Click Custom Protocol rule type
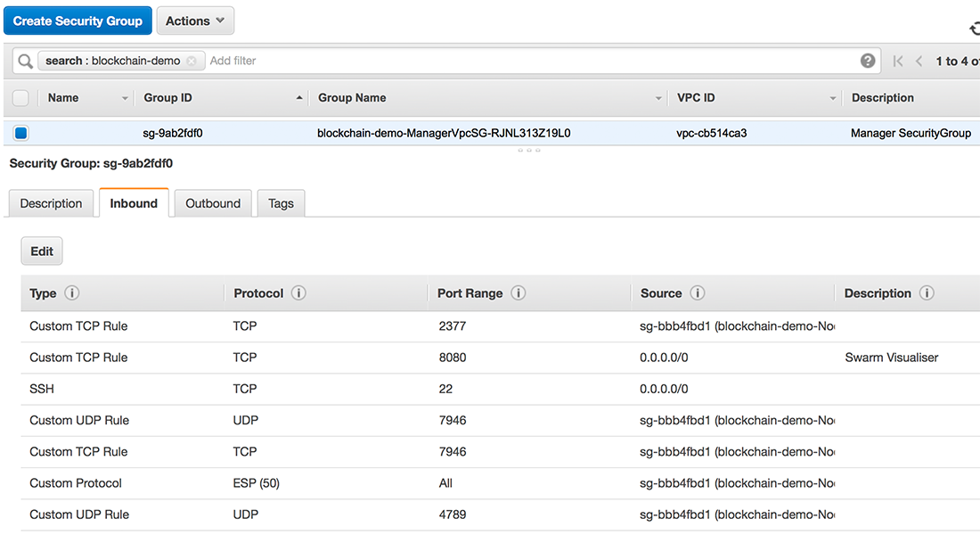980x543 pixels. [76, 483]
